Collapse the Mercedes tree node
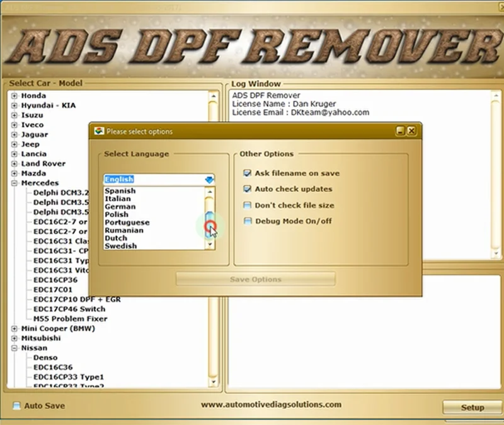 (x=14, y=183)
